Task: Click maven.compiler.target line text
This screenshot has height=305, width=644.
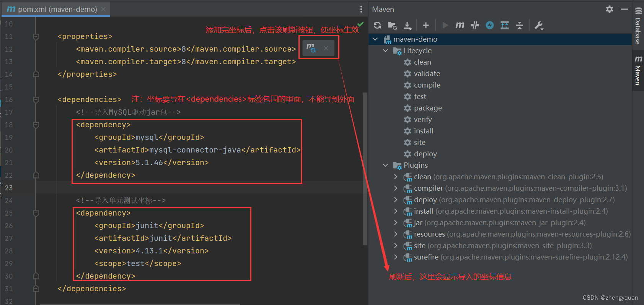Action: tap(186, 62)
